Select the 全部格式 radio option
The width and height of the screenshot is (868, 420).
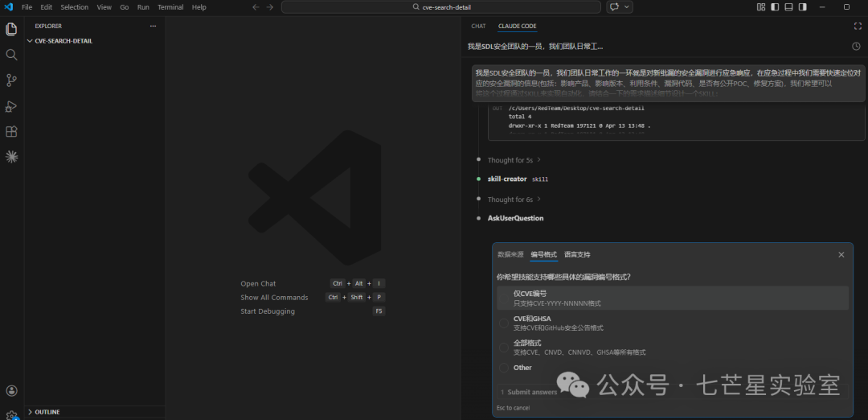coord(504,348)
